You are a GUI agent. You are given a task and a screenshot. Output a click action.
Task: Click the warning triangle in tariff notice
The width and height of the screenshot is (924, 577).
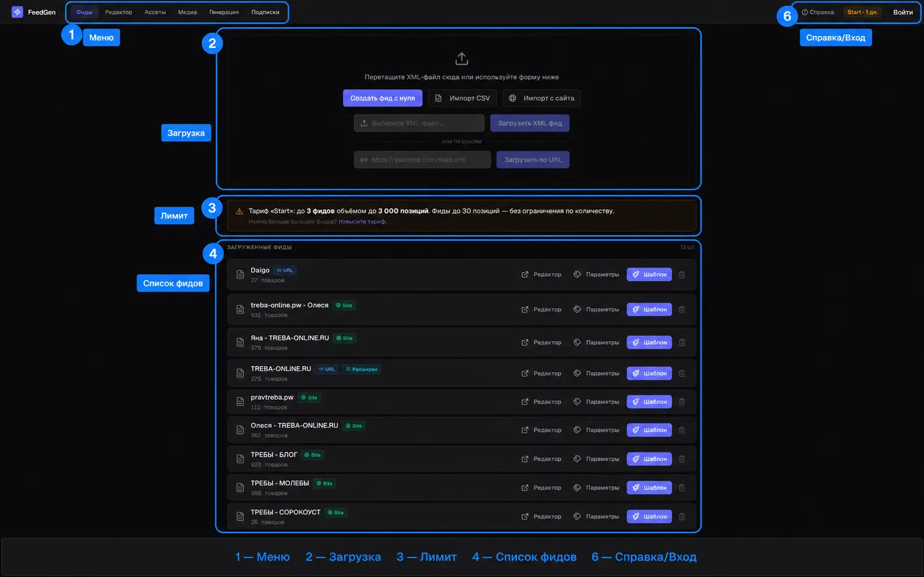239,211
